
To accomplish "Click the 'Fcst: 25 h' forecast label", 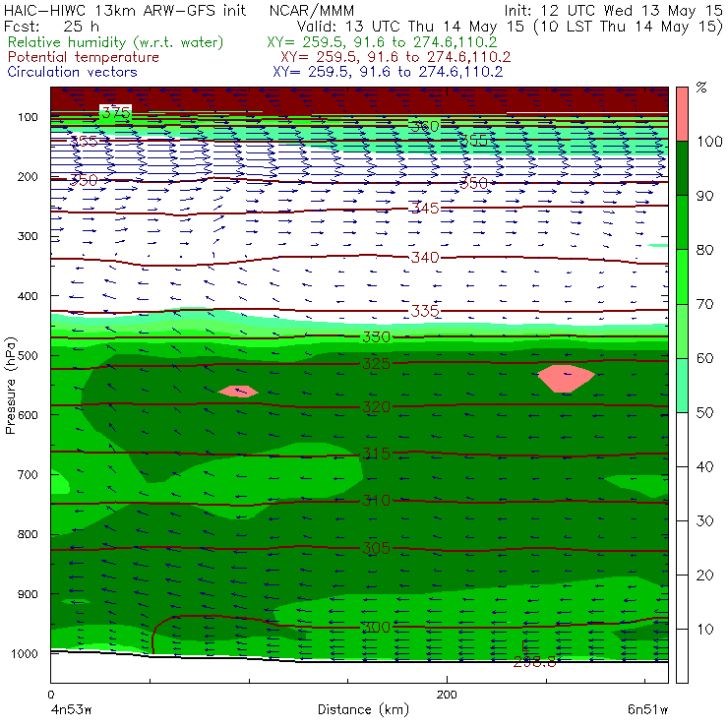I will 51,27.
